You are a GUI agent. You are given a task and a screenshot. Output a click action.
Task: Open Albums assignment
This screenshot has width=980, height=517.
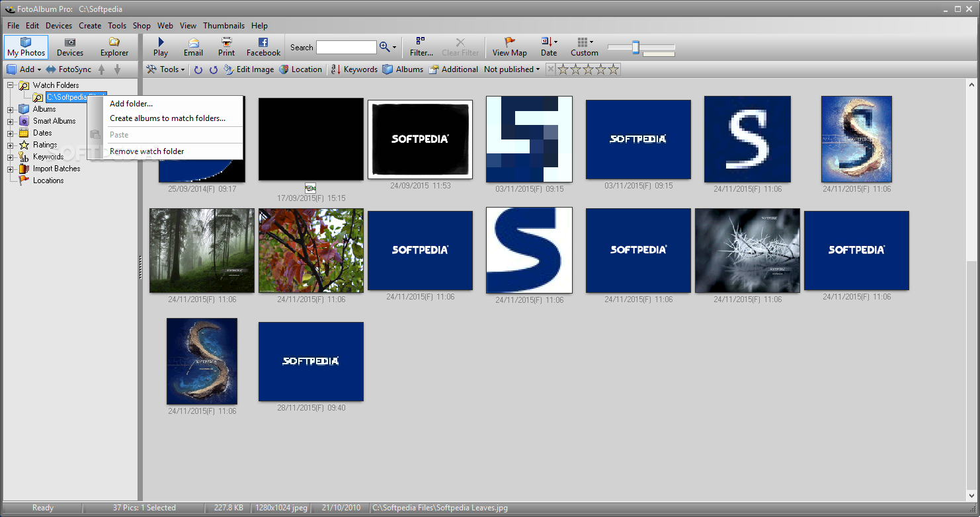(x=403, y=69)
